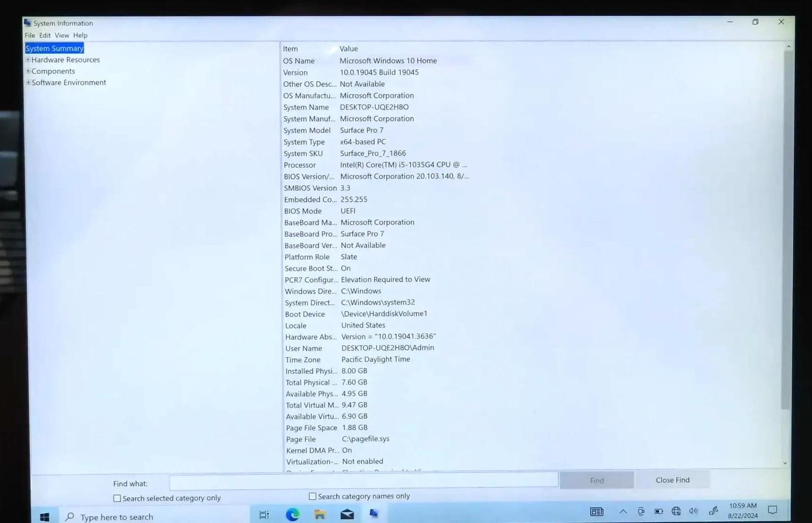Select the Virtualization-based security Not enabled row
The image size is (812, 523).
tap(335, 462)
